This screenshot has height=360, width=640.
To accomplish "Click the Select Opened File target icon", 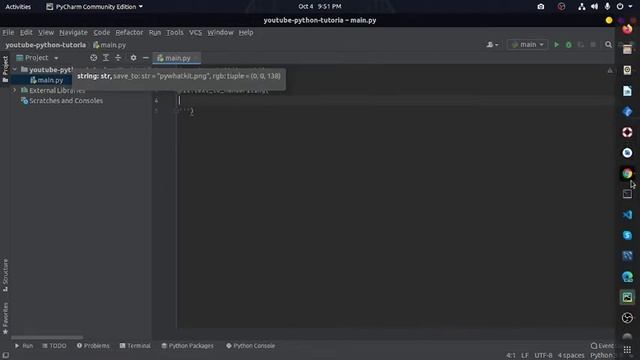I will pyautogui.click(x=93, y=58).
